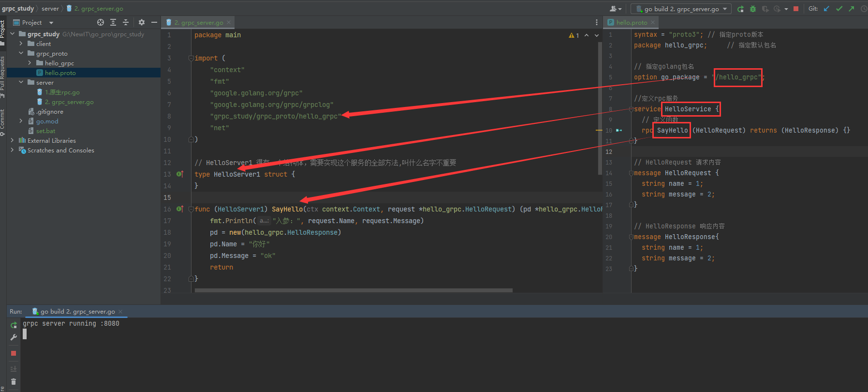Open Git history clock icon

click(864, 9)
